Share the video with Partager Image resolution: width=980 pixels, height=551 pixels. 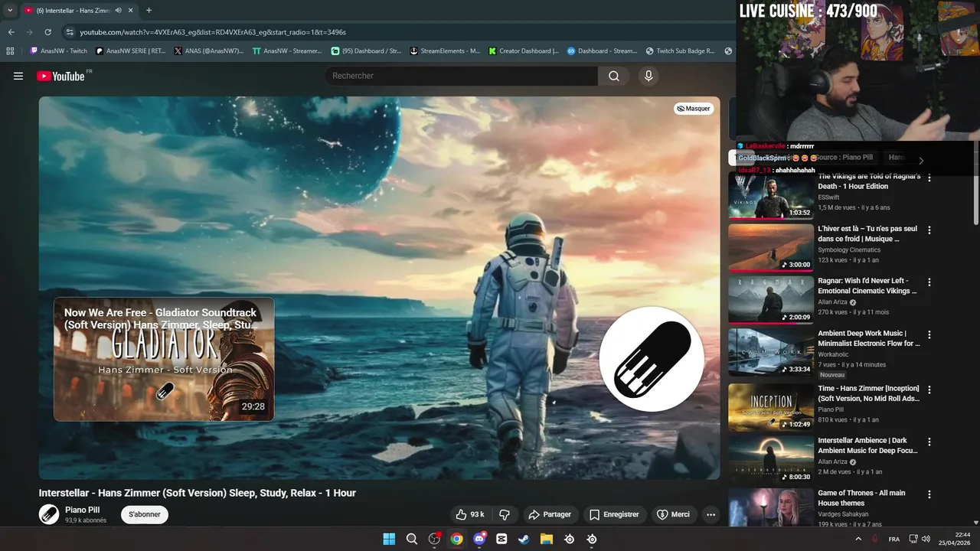click(x=550, y=514)
